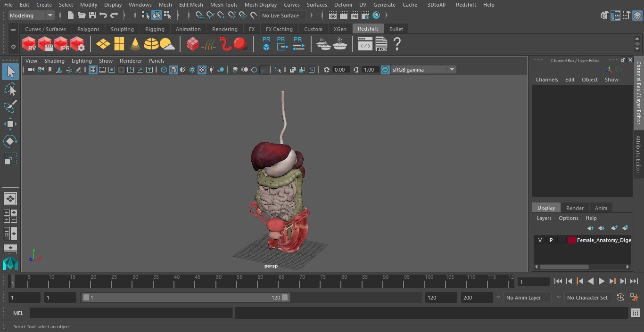This screenshot has width=644, height=332.
Task: Toggle the sRGB gamma color management button
Action: (x=385, y=70)
